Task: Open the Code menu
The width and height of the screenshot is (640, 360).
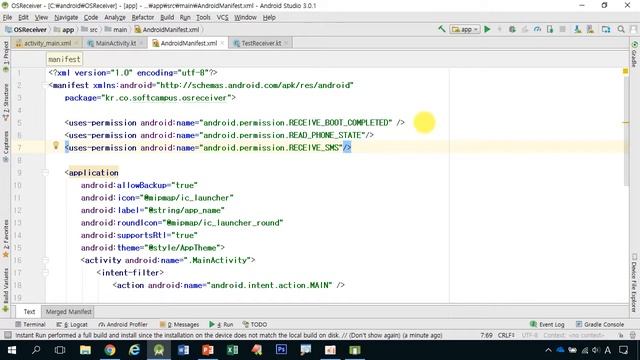Action: click(x=91, y=18)
